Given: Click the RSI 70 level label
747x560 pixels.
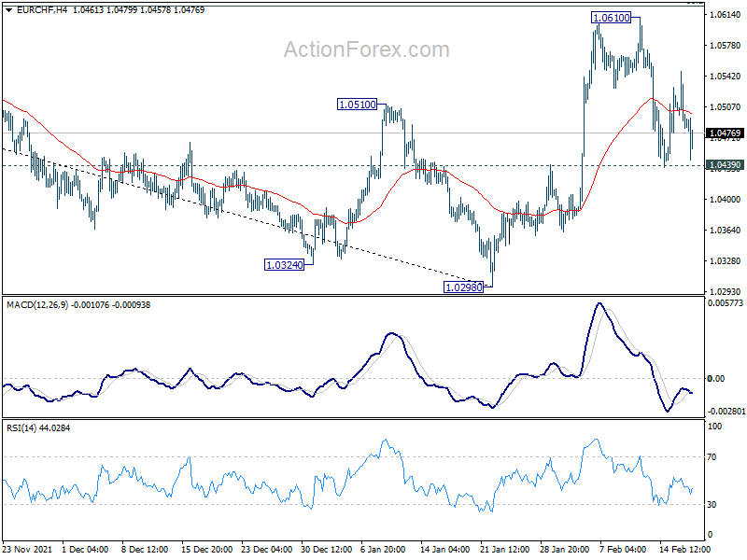Looking at the screenshot, I should 712,457.
